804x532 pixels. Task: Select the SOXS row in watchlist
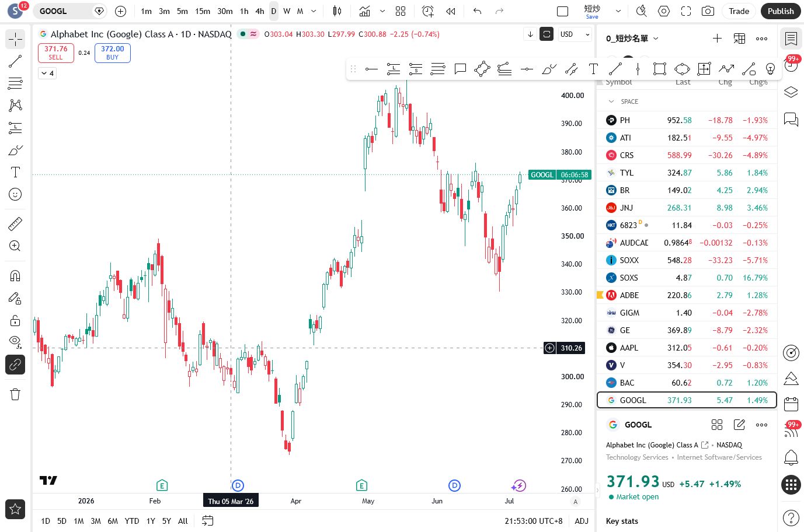point(687,278)
